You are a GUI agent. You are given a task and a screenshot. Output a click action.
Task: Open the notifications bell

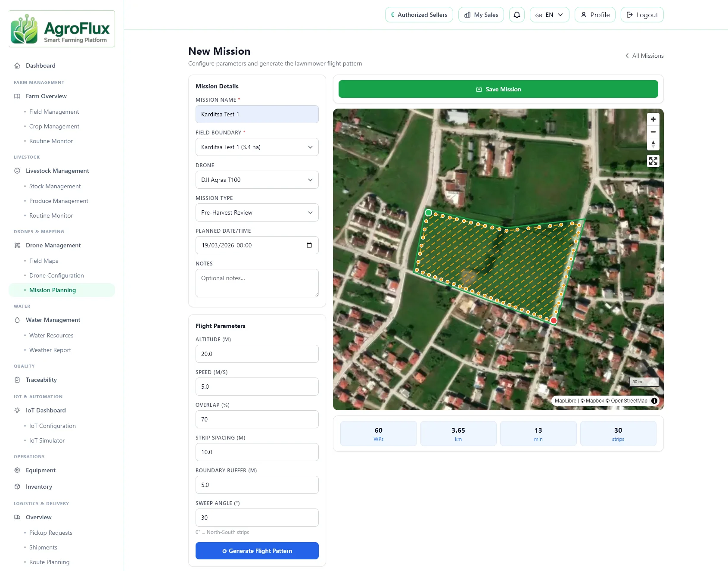pyautogui.click(x=517, y=15)
